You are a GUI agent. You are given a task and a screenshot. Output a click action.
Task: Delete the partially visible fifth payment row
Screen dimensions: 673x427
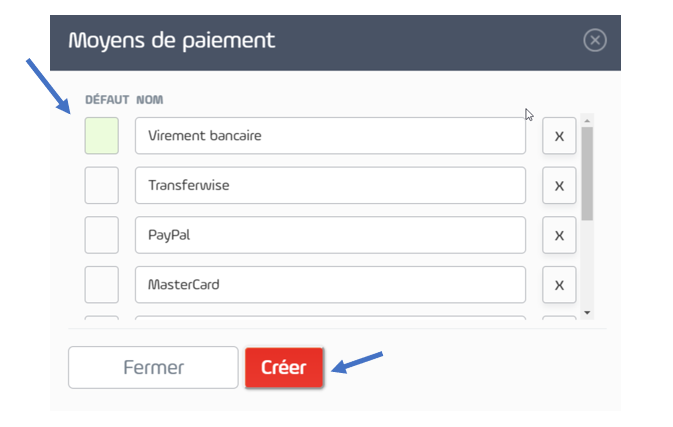coord(559,318)
